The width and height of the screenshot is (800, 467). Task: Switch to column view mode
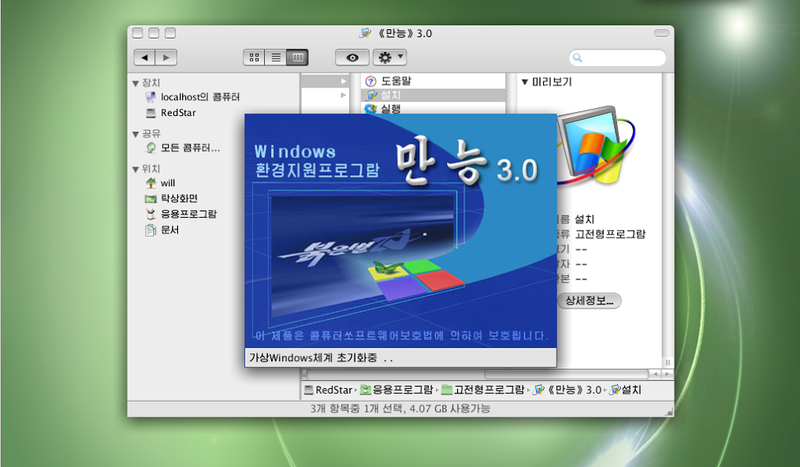tap(297, 57)
